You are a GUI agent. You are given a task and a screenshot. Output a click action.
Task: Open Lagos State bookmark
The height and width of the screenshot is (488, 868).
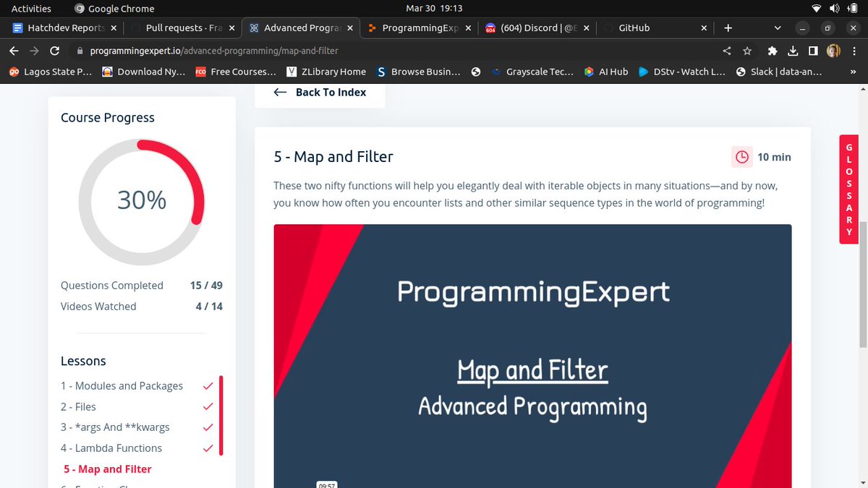pos(50,72)
